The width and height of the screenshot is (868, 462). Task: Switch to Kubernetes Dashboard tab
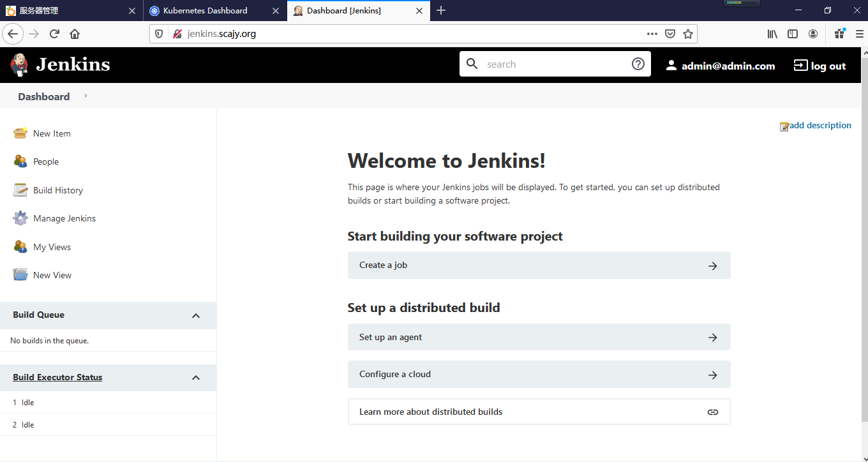coord(214,11)
